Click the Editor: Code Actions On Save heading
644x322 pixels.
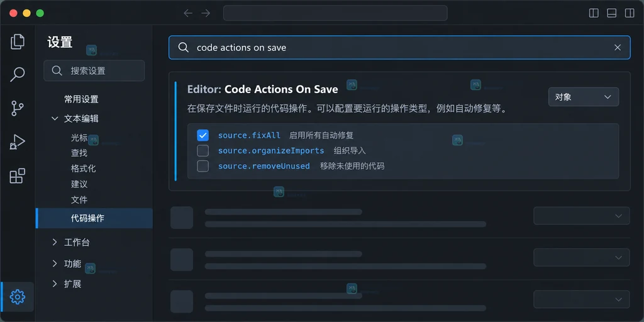tap(262, 89)
